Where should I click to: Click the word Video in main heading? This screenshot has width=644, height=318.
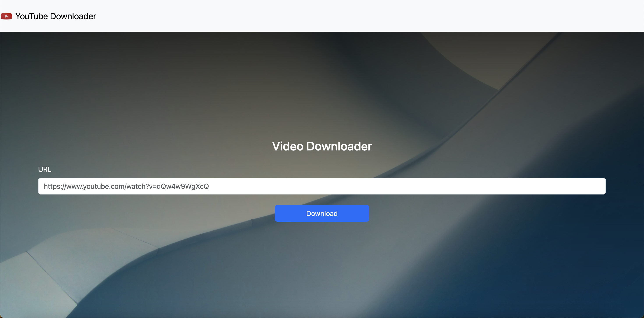coord(287,146)
